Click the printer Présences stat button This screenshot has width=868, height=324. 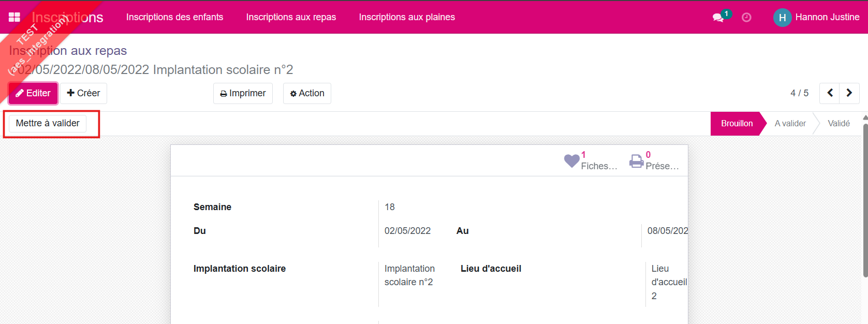[654, 161]
